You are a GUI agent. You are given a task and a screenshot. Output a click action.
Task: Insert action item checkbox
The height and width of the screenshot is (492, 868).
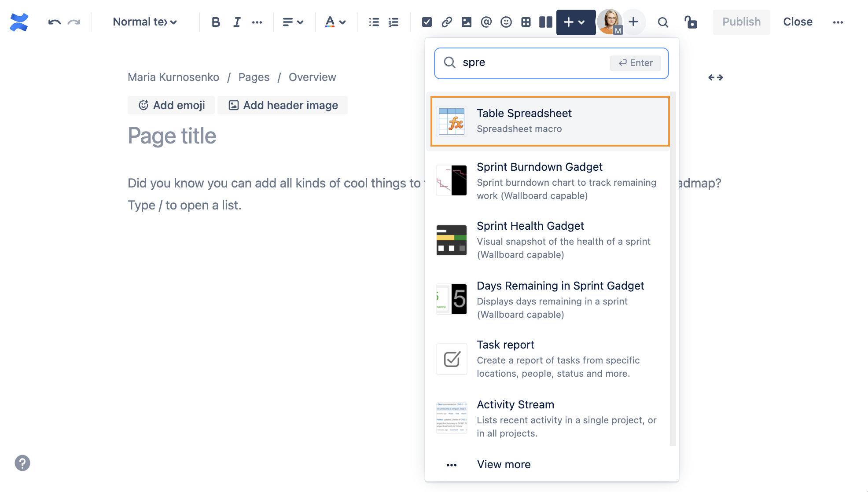[427, 22]
